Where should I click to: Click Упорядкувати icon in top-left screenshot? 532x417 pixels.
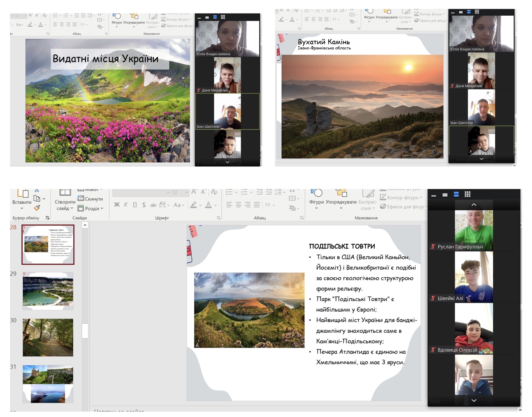[x=134, y=16]
